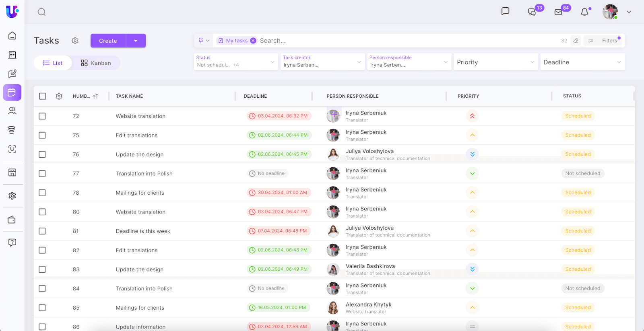Open the Create button dropdown arrow
The height and width of the screenshot is (331, 644).
pos(136,41)
